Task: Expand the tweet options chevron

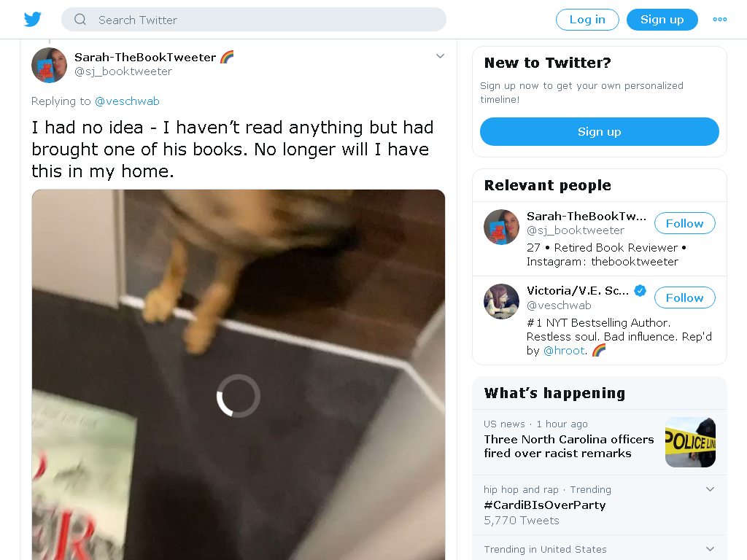Action: pos(440,56)
